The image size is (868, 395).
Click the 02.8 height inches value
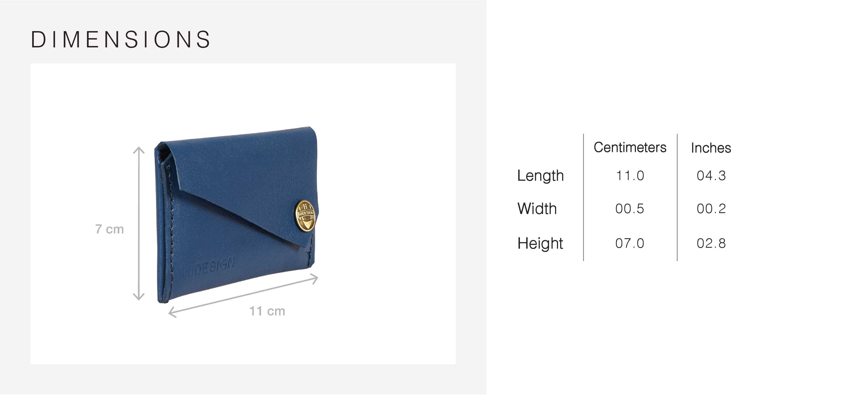[711, 244]
